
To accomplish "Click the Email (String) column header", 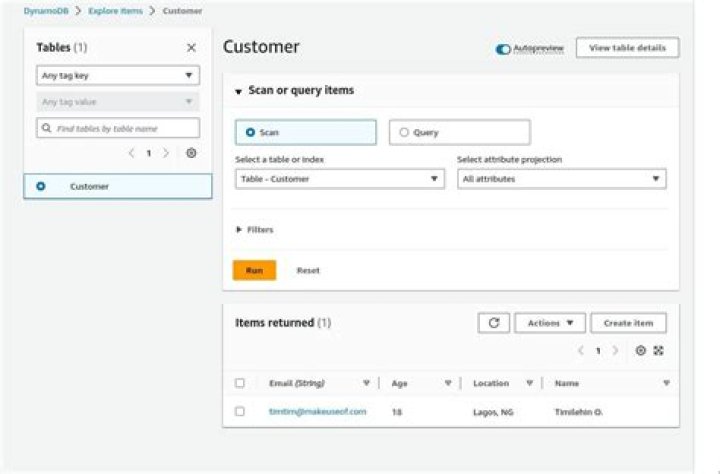I will click(297, 383).
